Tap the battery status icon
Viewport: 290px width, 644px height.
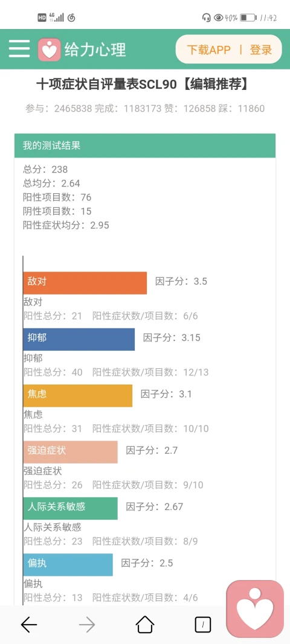248,18
